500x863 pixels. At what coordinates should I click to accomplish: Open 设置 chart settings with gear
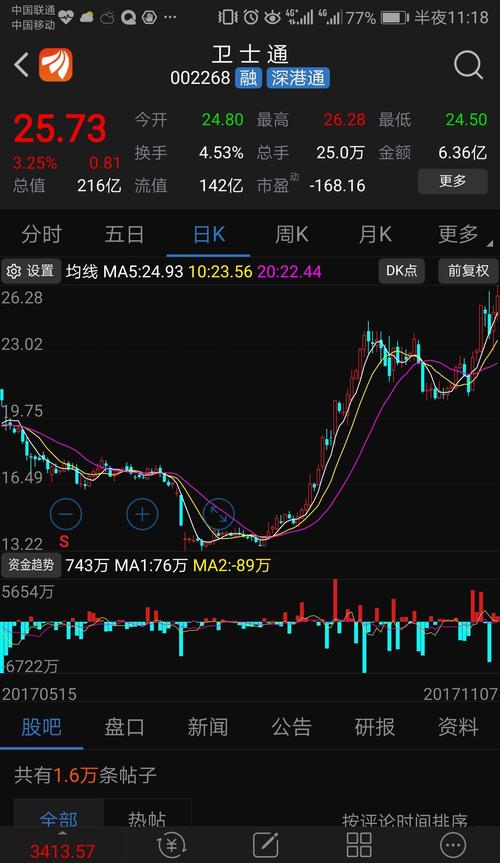point(31,271)
